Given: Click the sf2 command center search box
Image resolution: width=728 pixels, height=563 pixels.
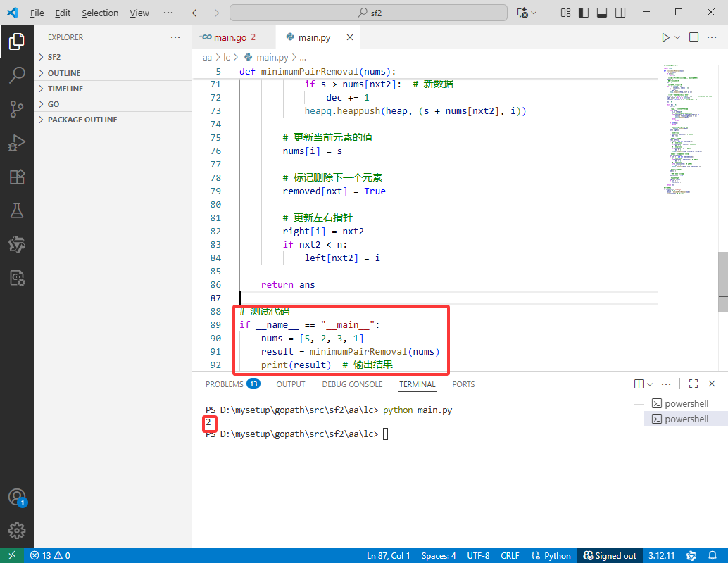Looking at the screenshot, I should pos(368,13).
